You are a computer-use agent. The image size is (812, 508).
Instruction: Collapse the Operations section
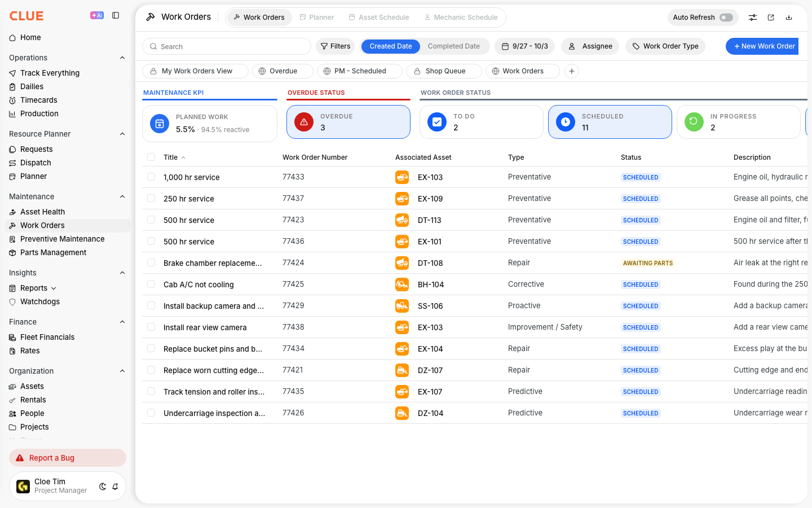pyautogui.click(x=122, y=58)
